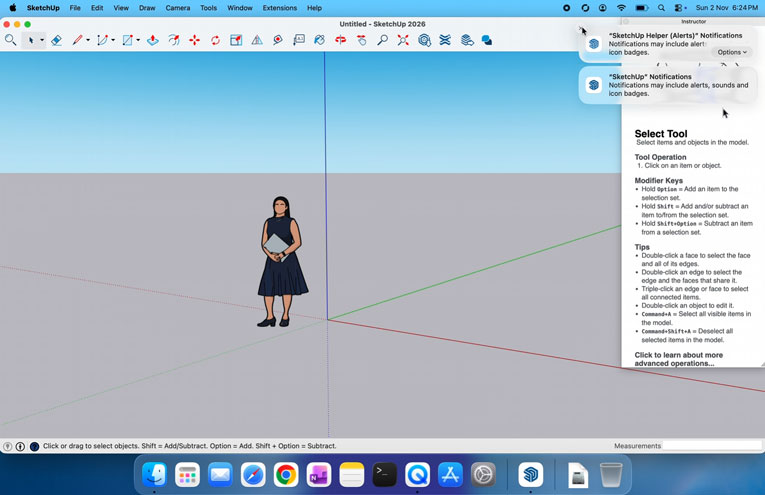Select the Flip triangle tool

coord(257,40)
